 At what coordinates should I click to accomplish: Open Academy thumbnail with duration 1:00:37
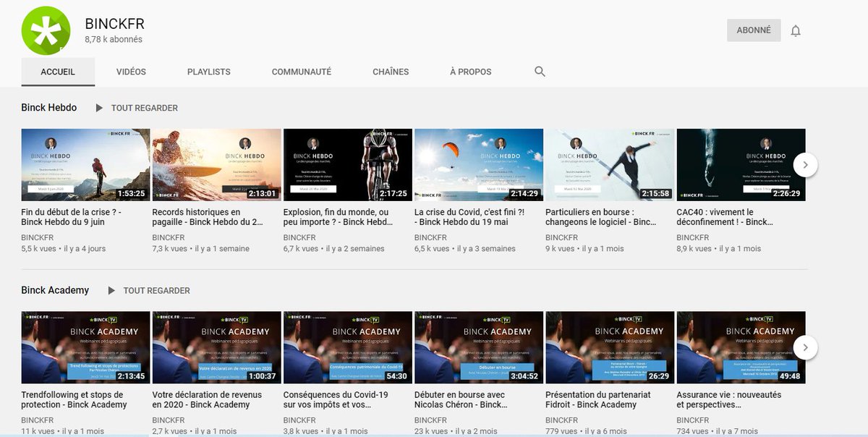point(217,347)
